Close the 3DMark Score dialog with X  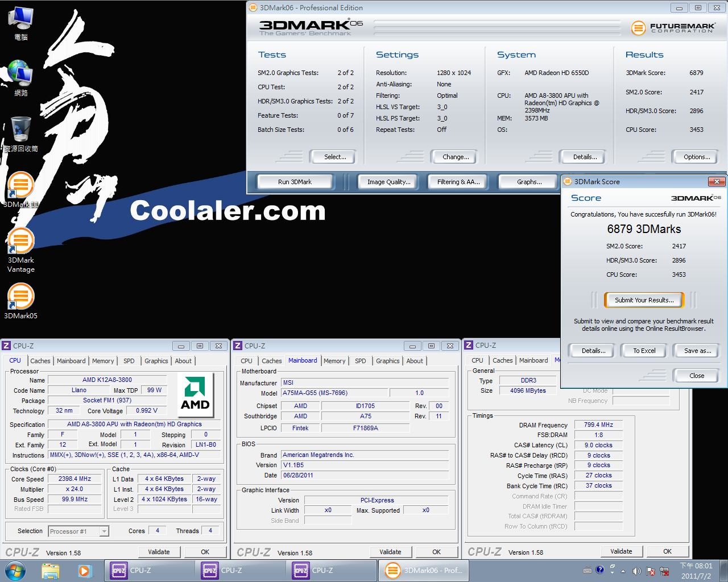717,182
